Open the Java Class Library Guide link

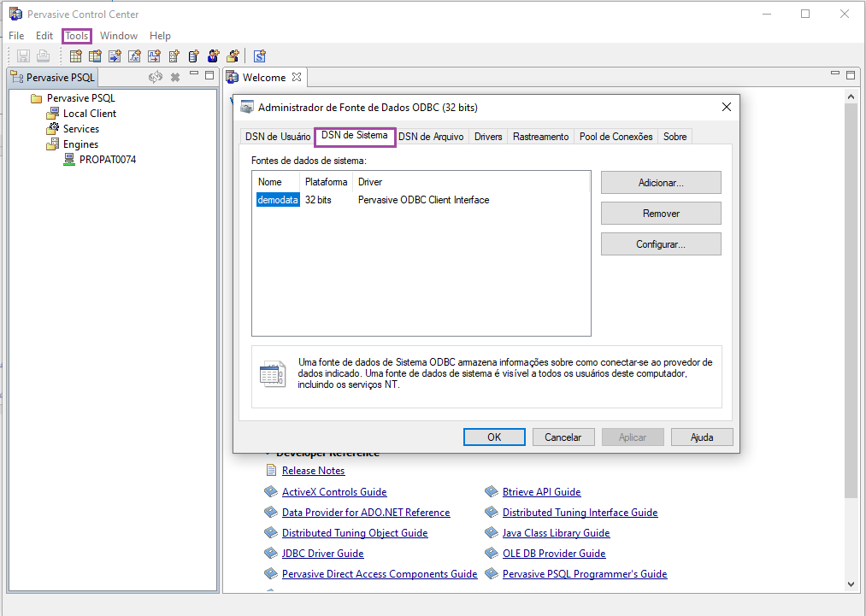coord(557,532)
